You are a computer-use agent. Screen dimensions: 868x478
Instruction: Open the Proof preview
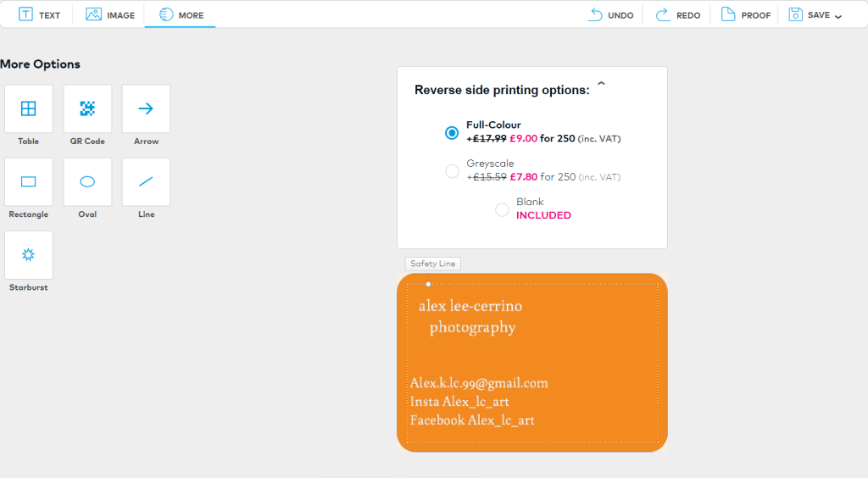pos(746,14)
